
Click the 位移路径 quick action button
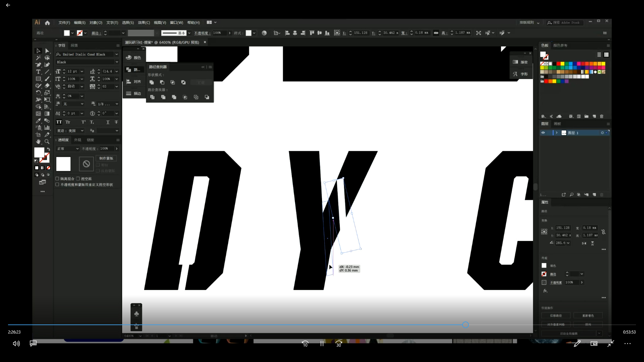click(555, 315)
